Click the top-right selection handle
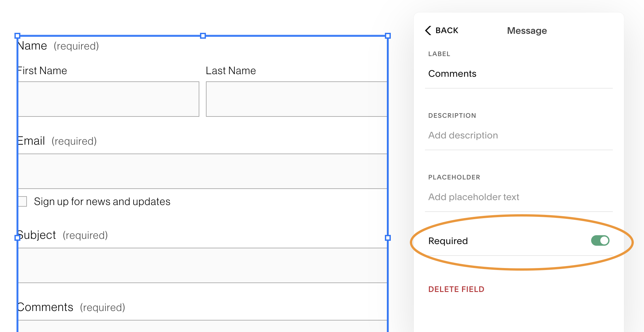The width and height of the screenshot is (644, 332). 388,36
